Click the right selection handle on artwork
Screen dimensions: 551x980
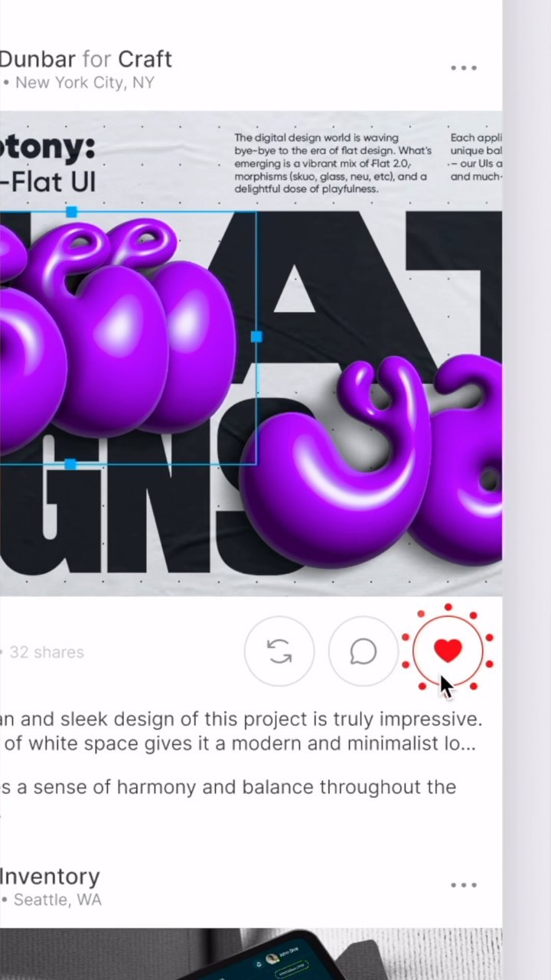[256, 337]
